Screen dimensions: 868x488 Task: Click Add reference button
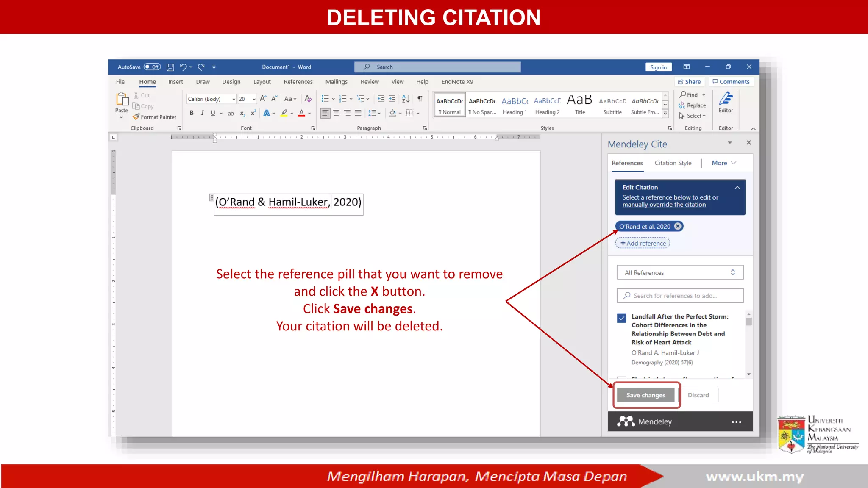click(643, 243)
